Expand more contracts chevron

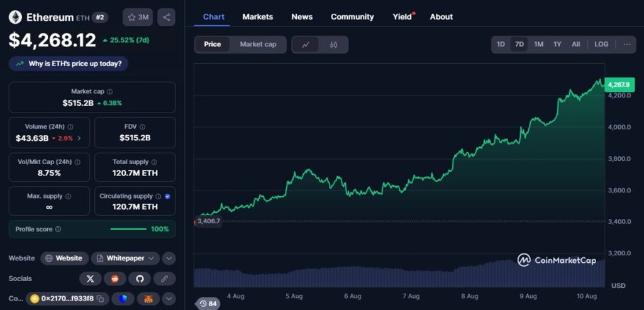pos(169,299)
